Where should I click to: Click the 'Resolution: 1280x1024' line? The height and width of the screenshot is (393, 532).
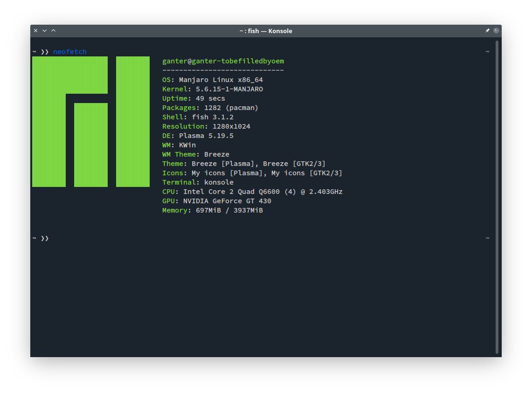pos(206,126)
